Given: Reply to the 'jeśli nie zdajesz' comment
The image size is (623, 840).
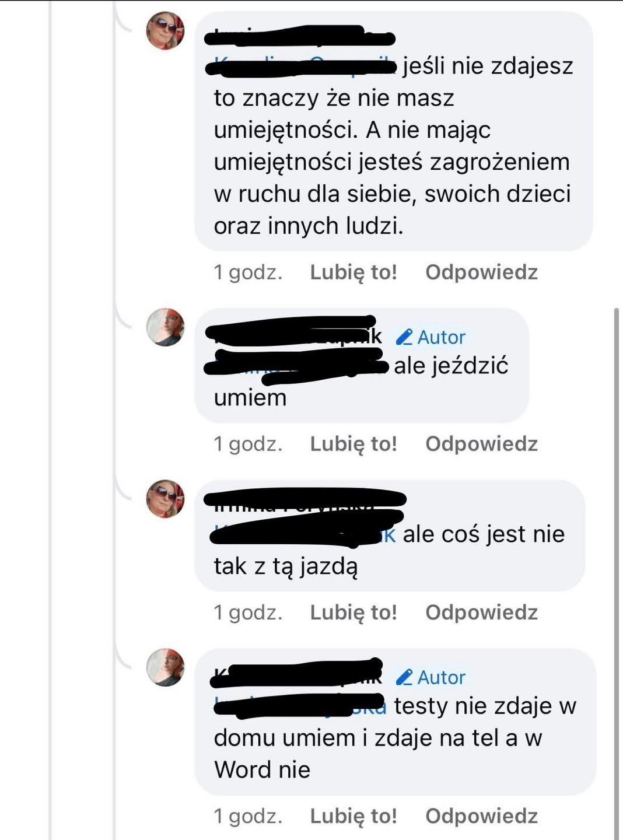Looking at the screenshot, I should click(x=481, y=272).
